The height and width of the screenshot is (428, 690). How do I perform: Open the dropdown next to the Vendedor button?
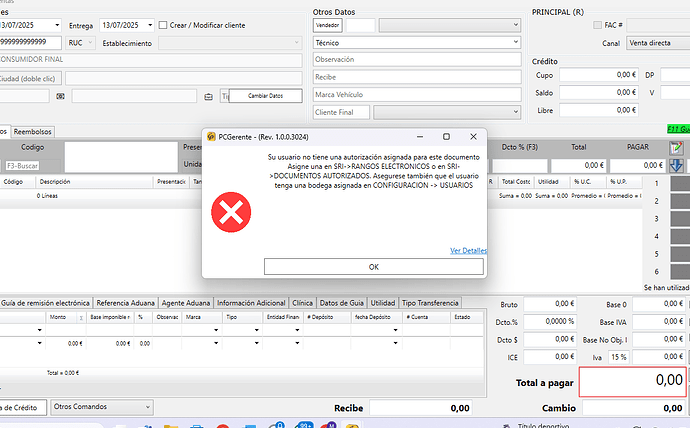516,25
